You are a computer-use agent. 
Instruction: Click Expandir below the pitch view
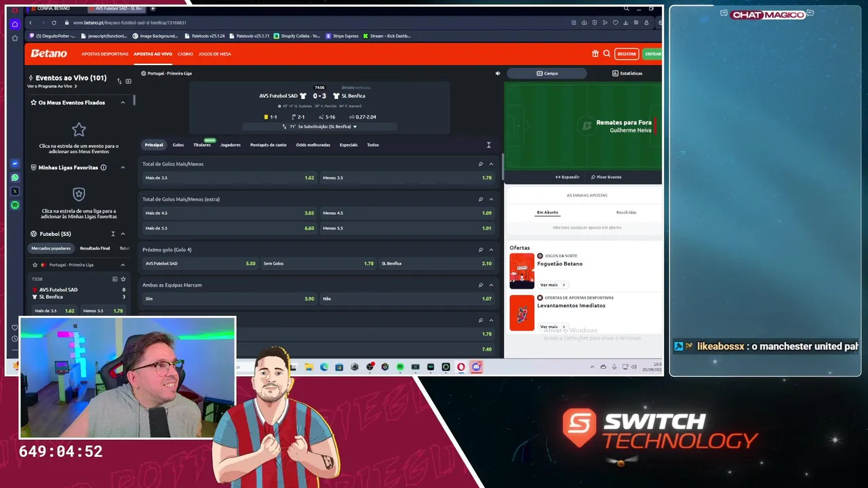[x=568, y=177]
